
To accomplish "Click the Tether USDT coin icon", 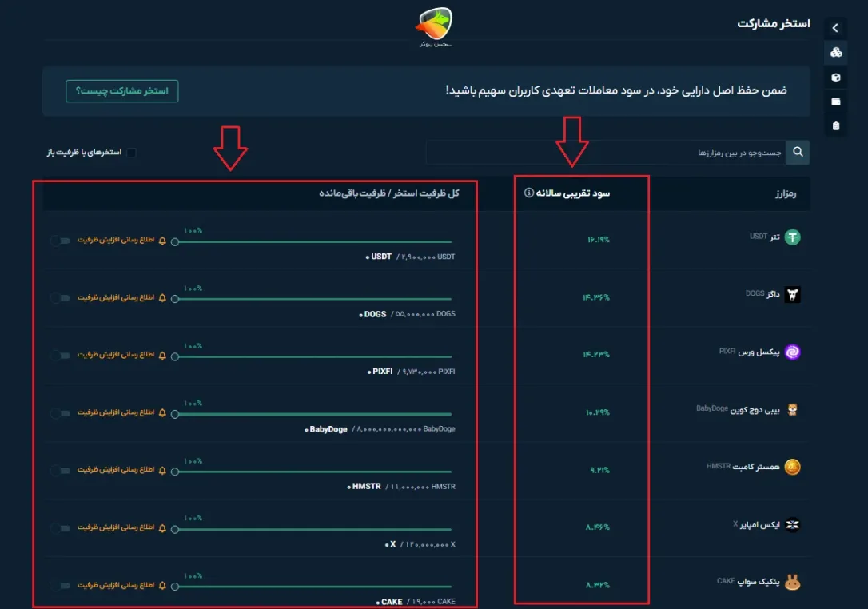I will pyautogui.click(x=792, y=237).
